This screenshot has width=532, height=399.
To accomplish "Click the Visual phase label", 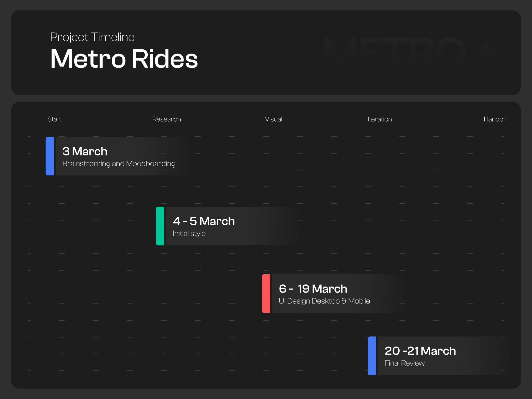I will 273,119.
